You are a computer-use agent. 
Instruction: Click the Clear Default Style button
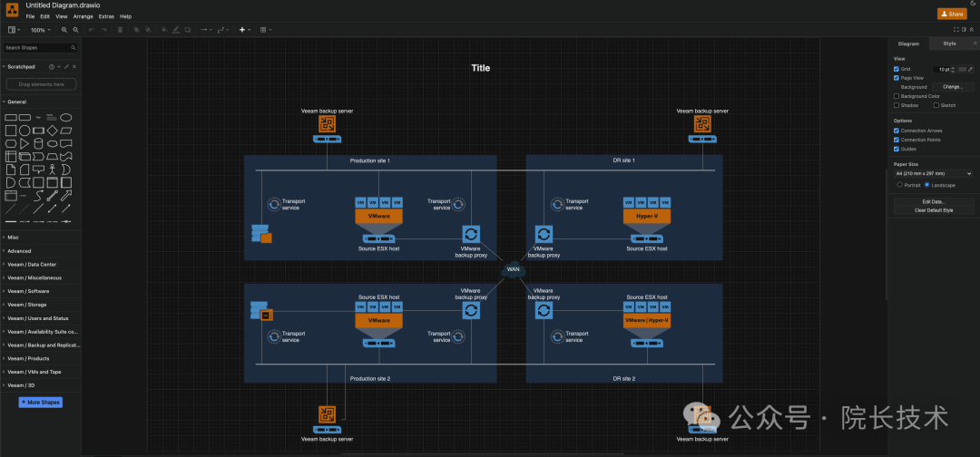(x=934, y=210)
